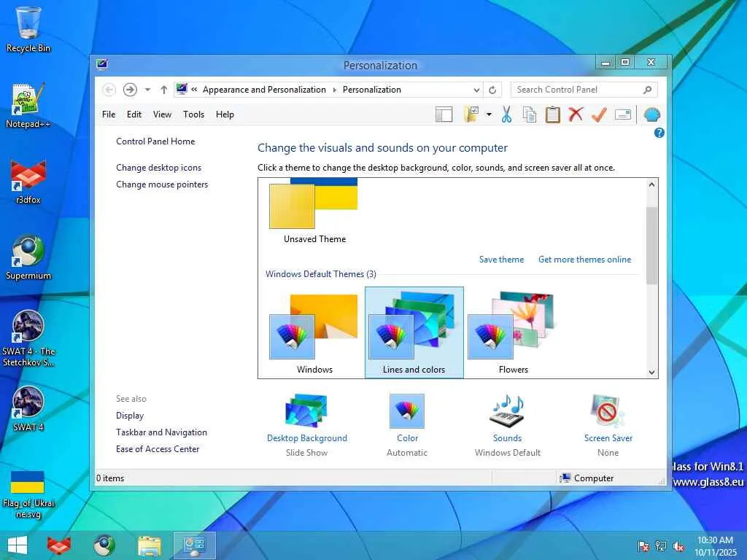Click the blue shell Classic Shell settings icon
Viewport: 747px width, 560px height.
click(x=651, y=114)
